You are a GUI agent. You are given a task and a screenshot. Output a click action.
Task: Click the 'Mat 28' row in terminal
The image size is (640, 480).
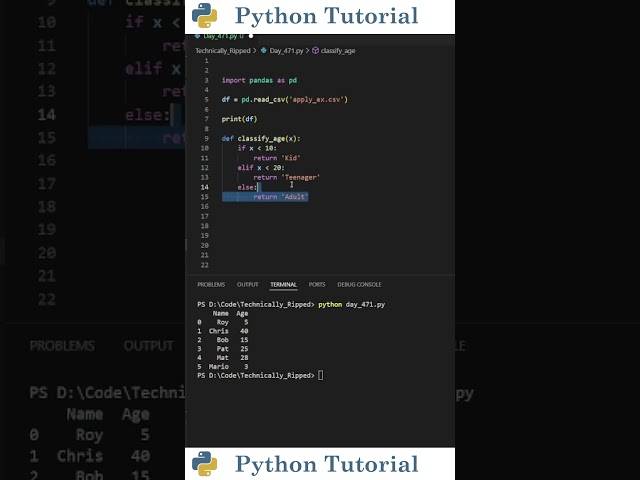(x=223, y=358)
